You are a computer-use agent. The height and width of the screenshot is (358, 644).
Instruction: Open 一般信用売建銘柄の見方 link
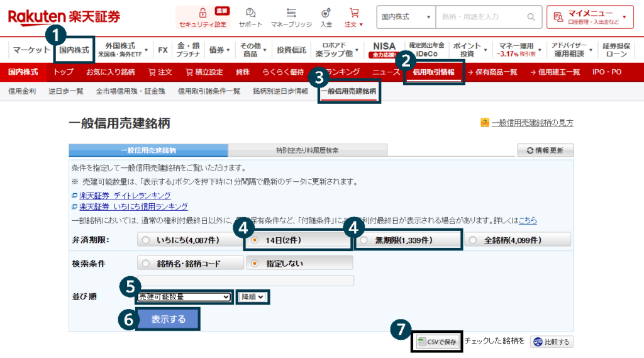(532, 123)
